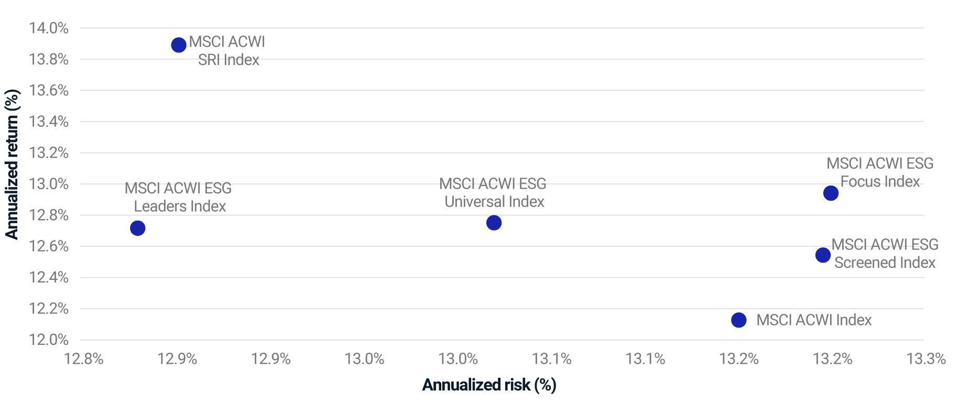Select the lowest-return MSCI ACWI Index dot
The height and width of the screenshot is (402, 980).
point(738,320)
